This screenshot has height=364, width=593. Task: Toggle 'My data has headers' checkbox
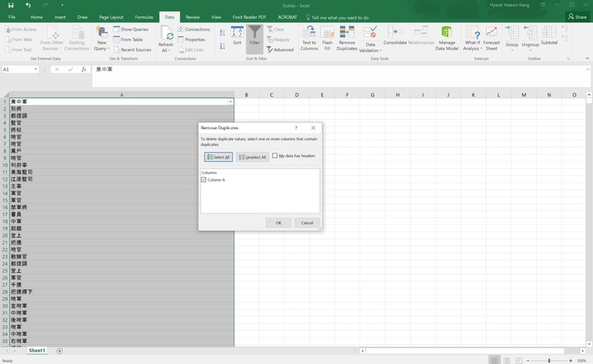click(x=275, y=156)
